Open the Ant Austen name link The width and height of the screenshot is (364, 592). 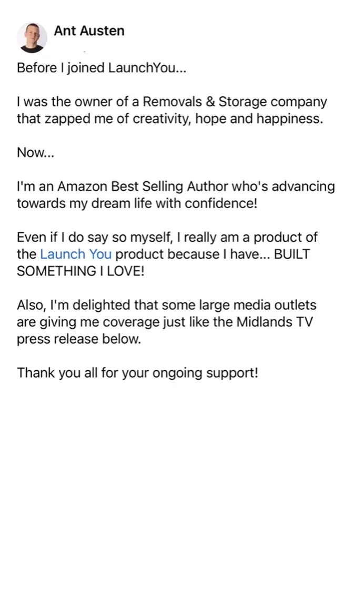click(89, 31)
